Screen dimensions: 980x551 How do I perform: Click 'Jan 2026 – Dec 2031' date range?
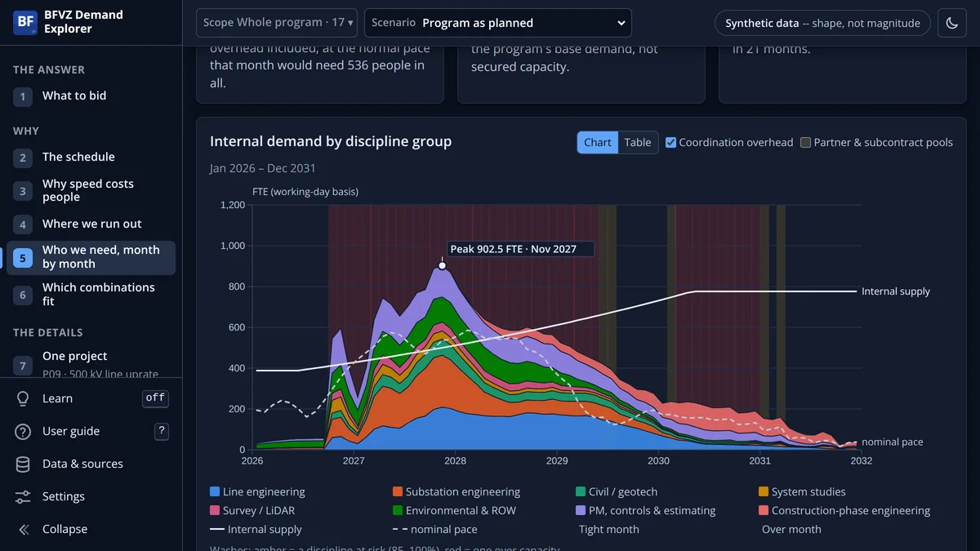coord(263,168)
